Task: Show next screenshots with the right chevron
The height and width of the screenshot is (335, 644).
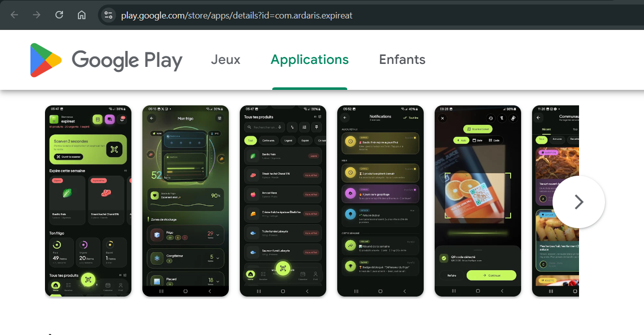Action: click(579, 202)
